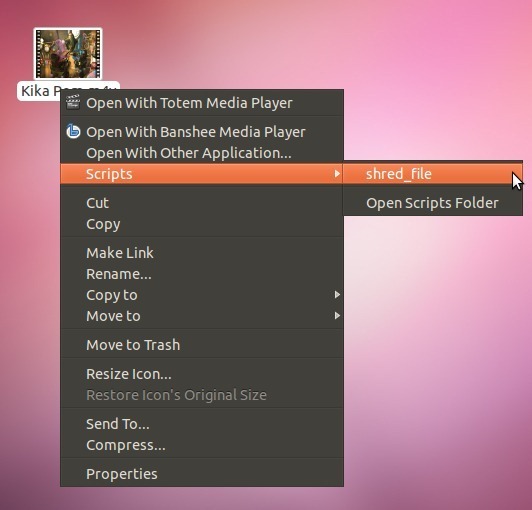Click the Banshee media player icon
The image size is (532, 510).
coord(73,131)
